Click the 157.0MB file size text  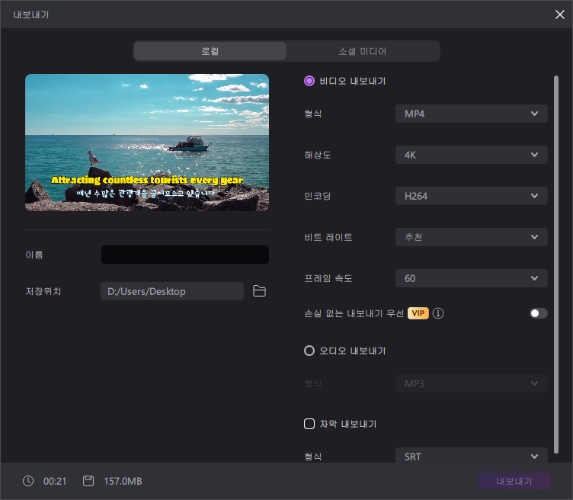(123, 481)
